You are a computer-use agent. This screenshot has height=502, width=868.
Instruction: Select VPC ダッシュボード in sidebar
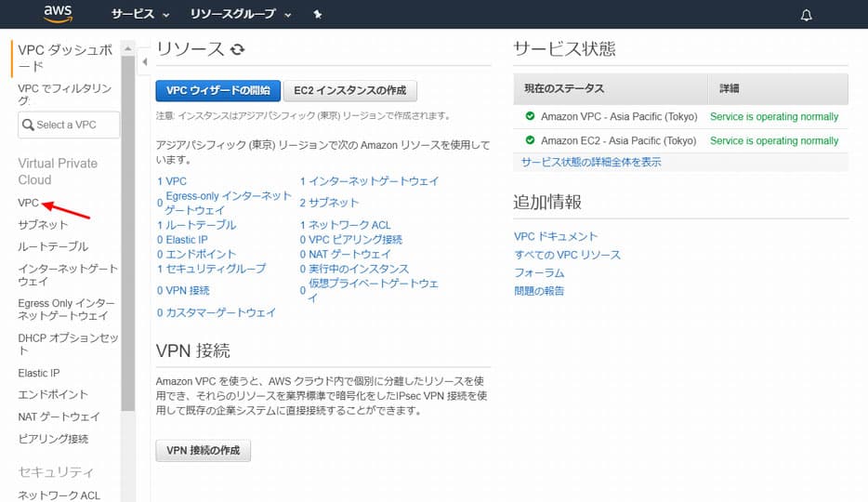point(65,58)
